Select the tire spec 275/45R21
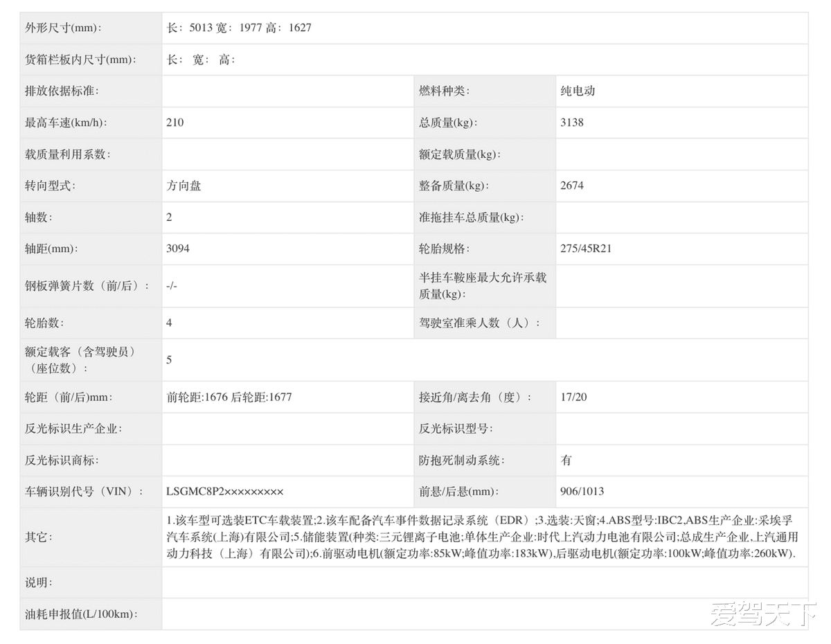The image size is (831, 644). 586,249
